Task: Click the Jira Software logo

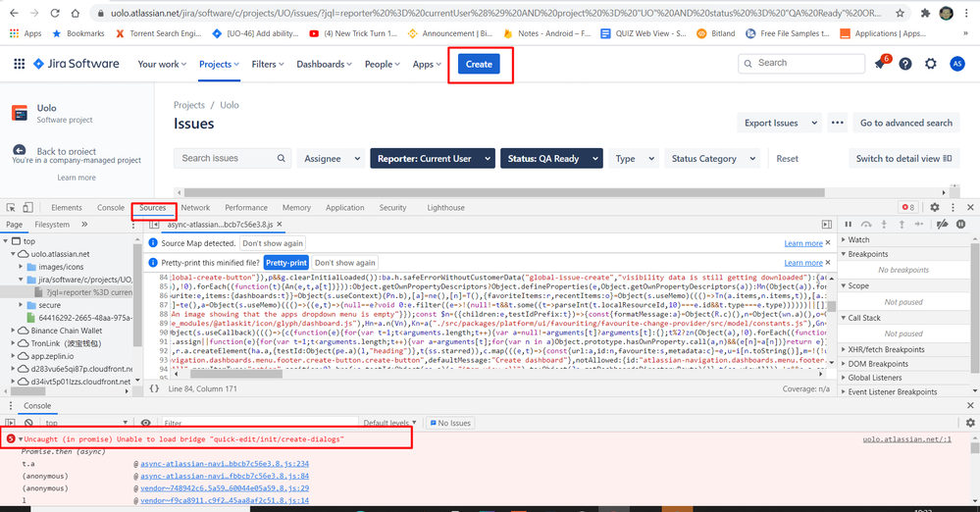Action: point(76,64)
